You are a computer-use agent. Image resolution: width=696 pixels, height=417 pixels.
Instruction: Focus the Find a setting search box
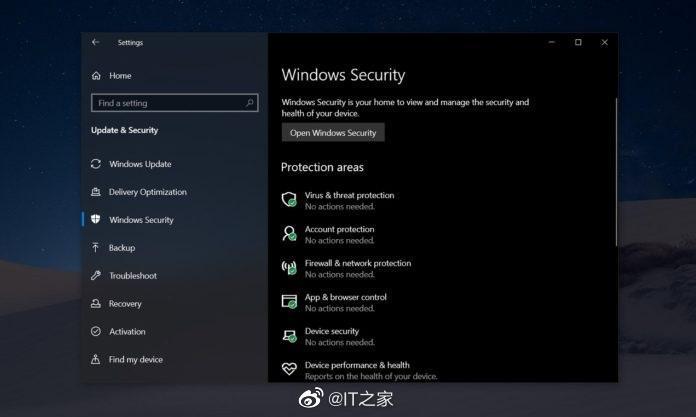click(174, 103)
